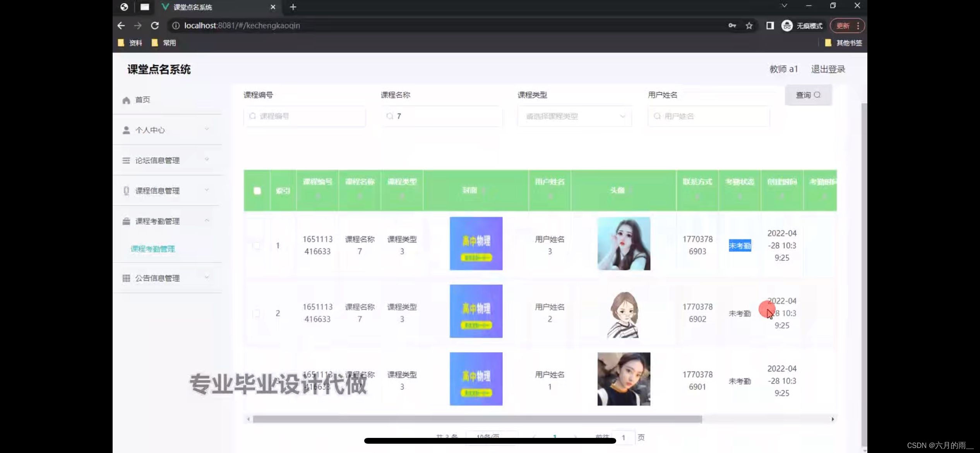
Task: Toggle the select-all checkbox in table header
Action: (257, 190)
